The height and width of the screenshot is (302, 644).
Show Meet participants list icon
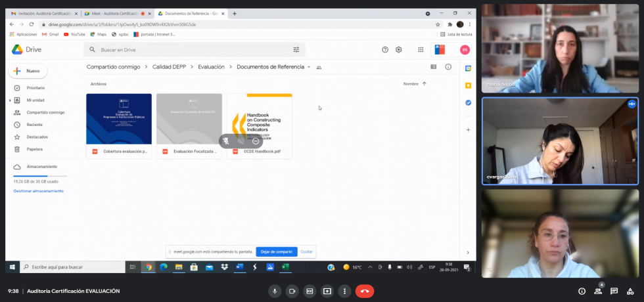[x=598, y=291]
